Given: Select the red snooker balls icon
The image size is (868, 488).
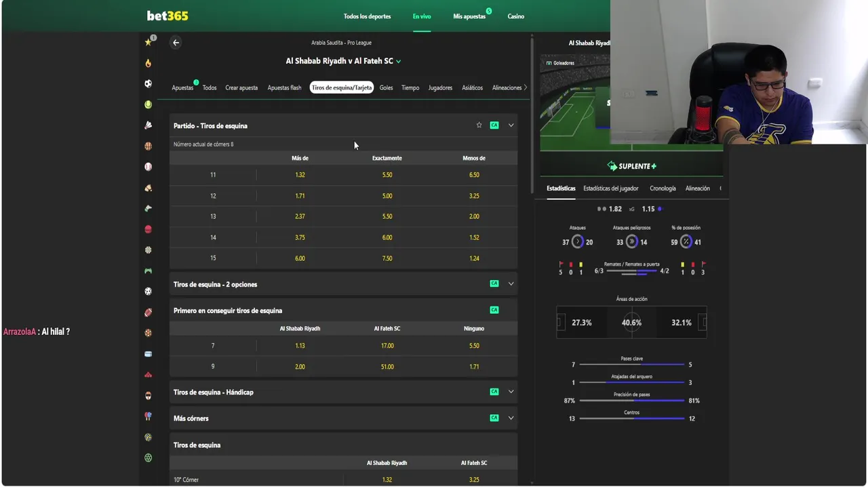Looking at the screenshot, I should [148, 375].
